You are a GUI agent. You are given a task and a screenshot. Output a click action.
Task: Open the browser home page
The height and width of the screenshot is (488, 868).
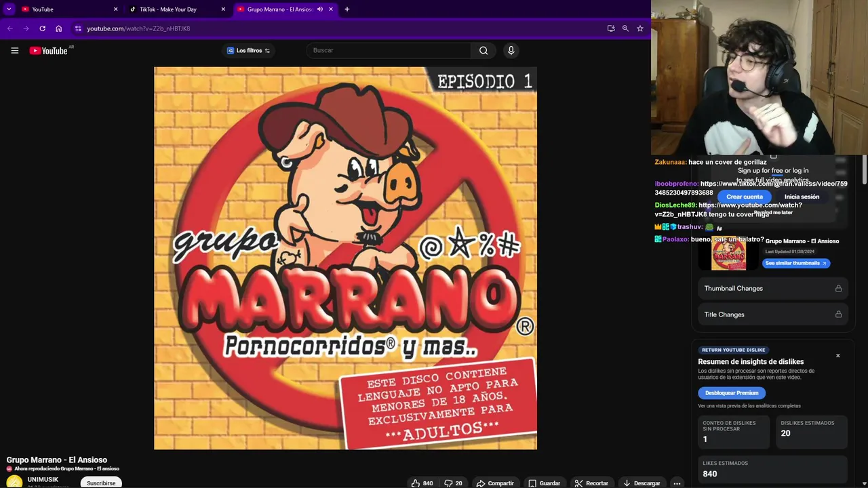59,28
